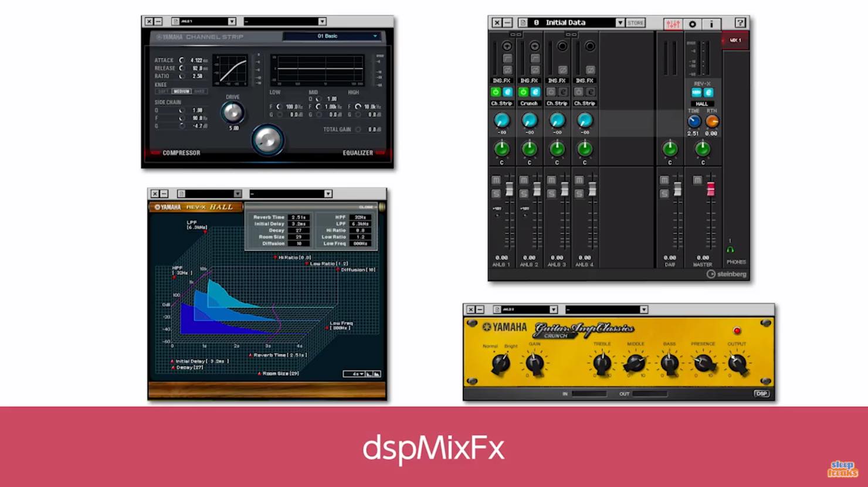Click DSP button on Guitar Amp Classics
Viewport: 868px width, 487px height.
761,394
